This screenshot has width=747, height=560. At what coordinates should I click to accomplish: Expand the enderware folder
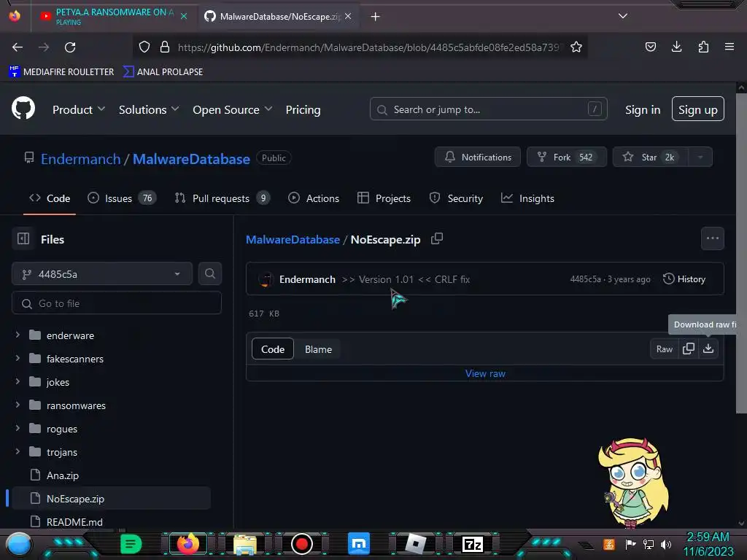pos(18,335)
